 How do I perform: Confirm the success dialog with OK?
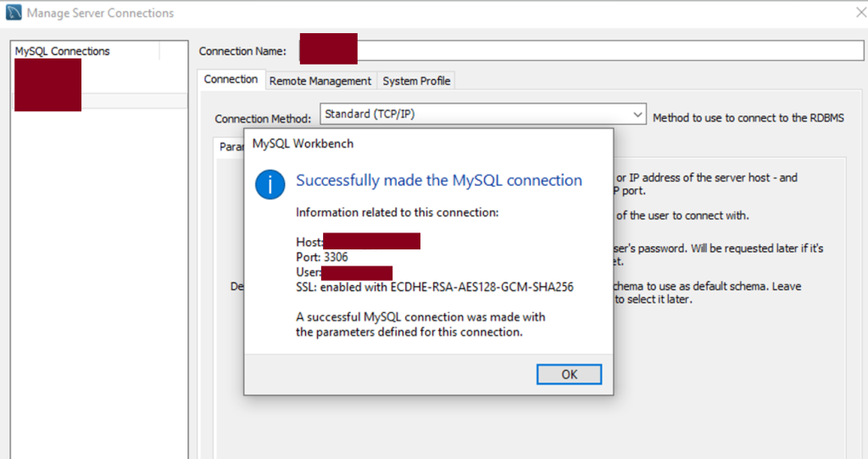[x=569, y=374]
